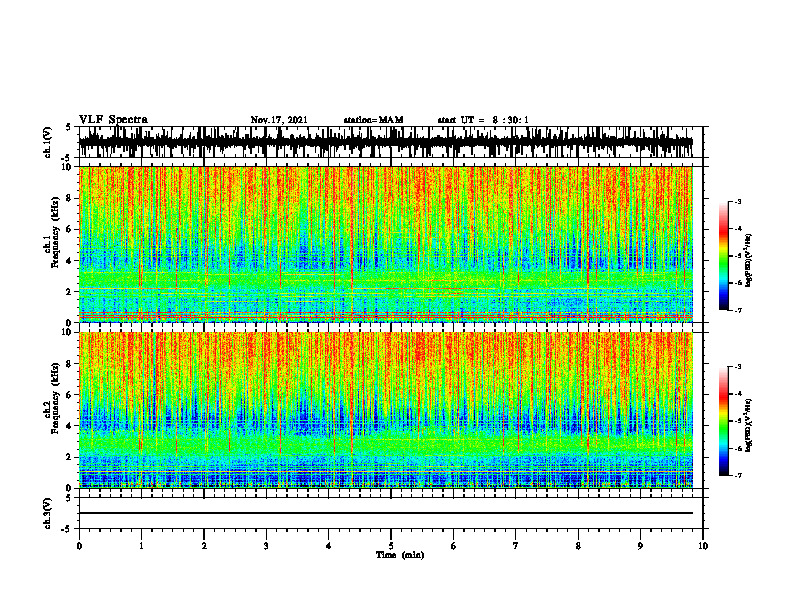
Task: Click the ch.1 colorbar top value "-3"
Action: point(738,202)
